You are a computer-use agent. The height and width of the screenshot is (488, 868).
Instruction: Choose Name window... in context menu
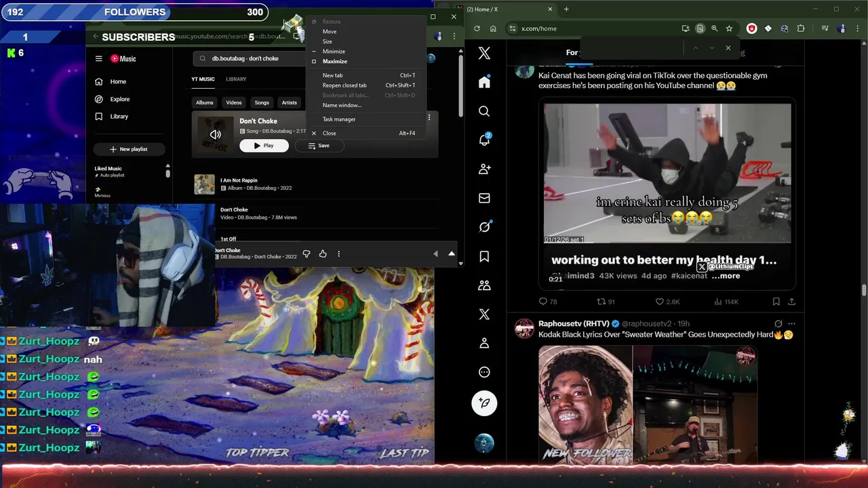point(366,105)
